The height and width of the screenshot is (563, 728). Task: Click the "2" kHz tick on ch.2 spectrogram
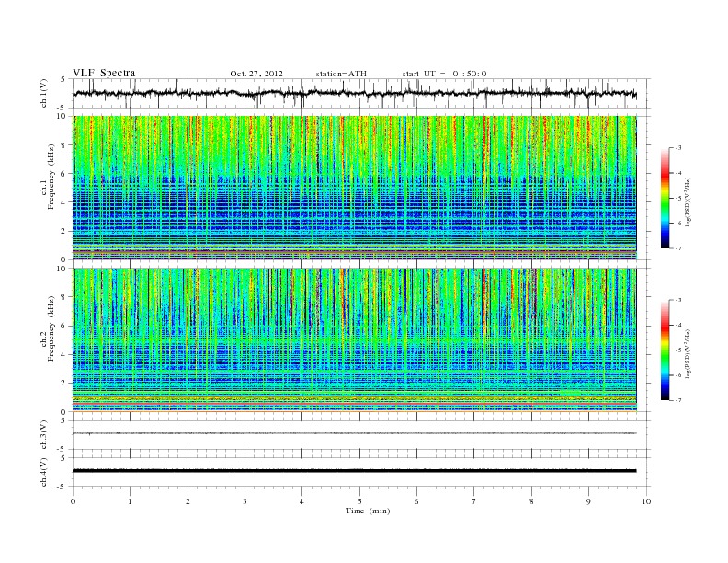[x=63, y=384]
